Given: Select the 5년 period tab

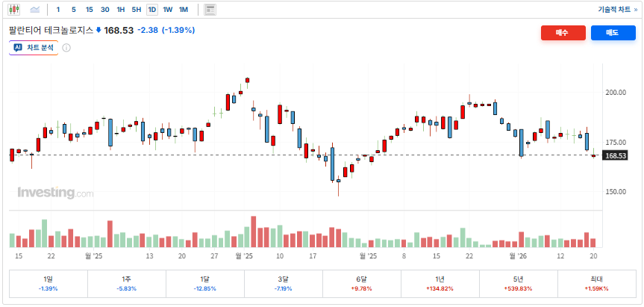Looking at the screenshot, I should 519,284.
